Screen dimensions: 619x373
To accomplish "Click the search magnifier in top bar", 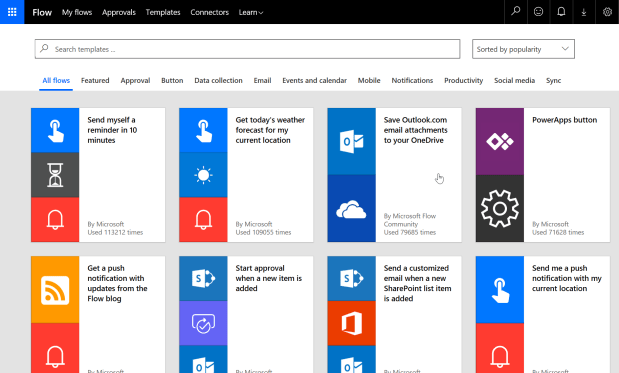I will (x=516, y=11).
